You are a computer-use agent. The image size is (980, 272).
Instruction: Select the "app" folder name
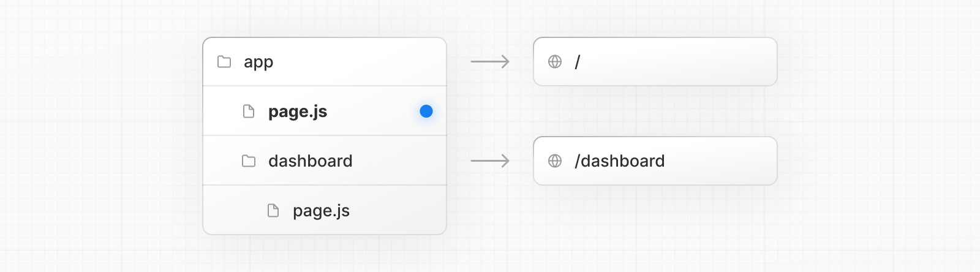click(258, 62)
